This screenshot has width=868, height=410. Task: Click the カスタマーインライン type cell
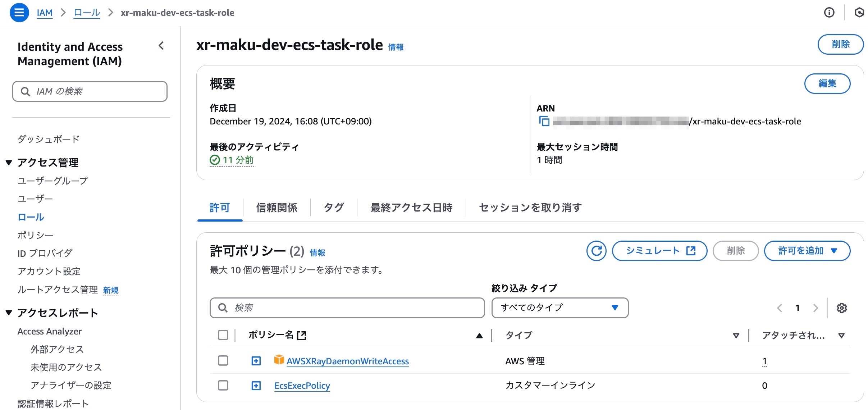click(550, 386)
